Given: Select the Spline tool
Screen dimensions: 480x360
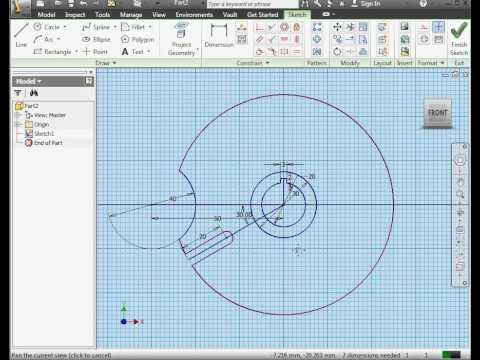Looking at the screenshot, I should tap(96, 27).
